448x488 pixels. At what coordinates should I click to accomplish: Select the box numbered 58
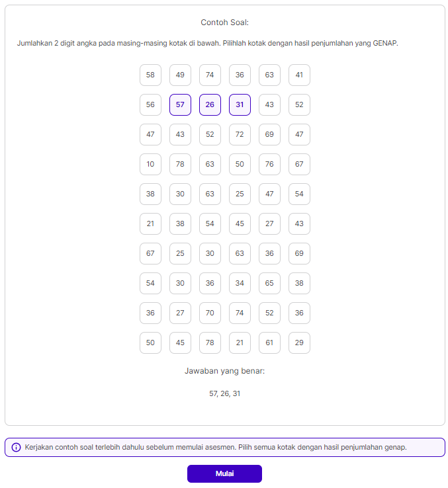pyautogui.click(x=150, y=75)
